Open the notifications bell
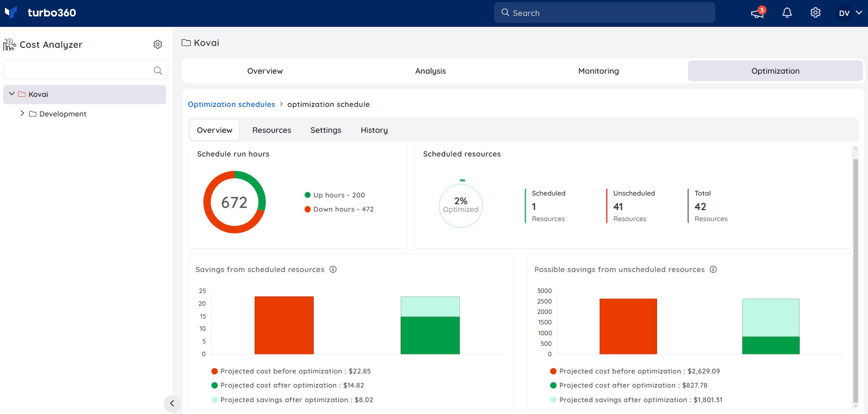Image resolution: width=868 pixels, height=414 pixels. point(787,13)
